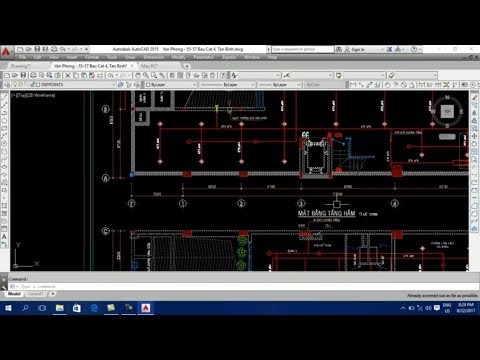Click Plot in the Quick Access toolbar
The height and width of the screenshot is (360, 480).
54,49
